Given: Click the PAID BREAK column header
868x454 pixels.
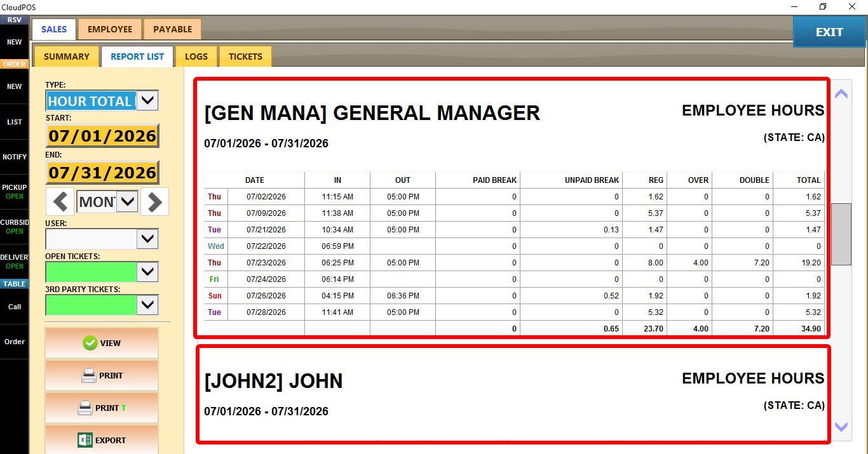Looking at the screenshot, I should (x=478, y=180).
